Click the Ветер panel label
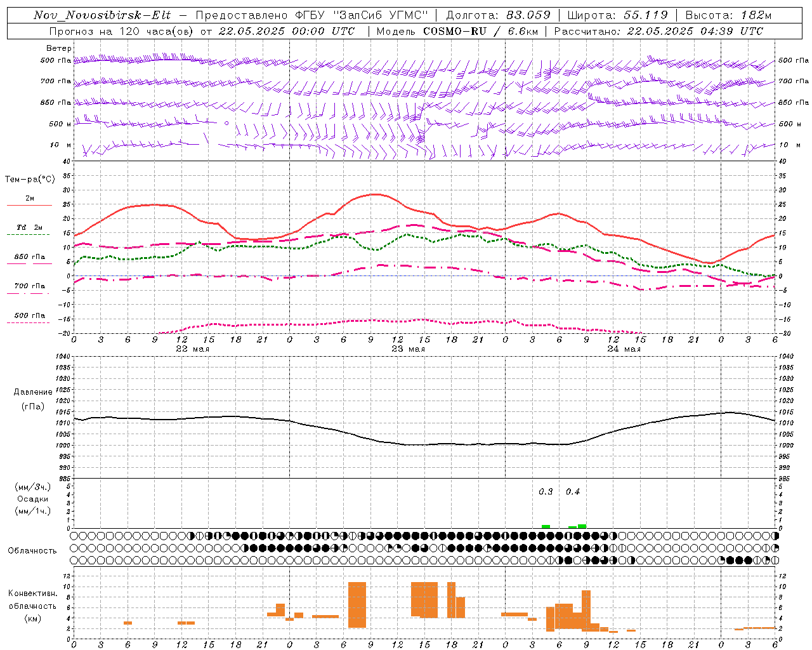812x650 pixels. (x=58, y=48)
